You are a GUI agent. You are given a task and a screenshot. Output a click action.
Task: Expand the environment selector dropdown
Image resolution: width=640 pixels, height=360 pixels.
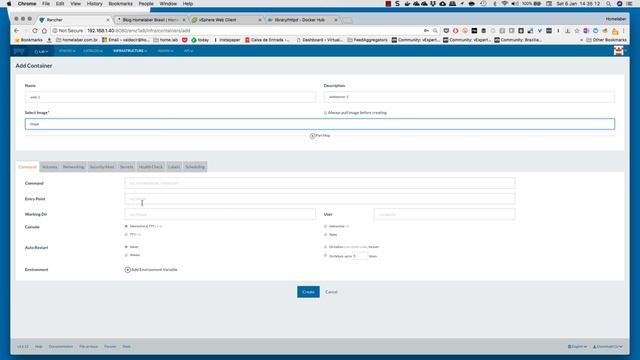41,51
